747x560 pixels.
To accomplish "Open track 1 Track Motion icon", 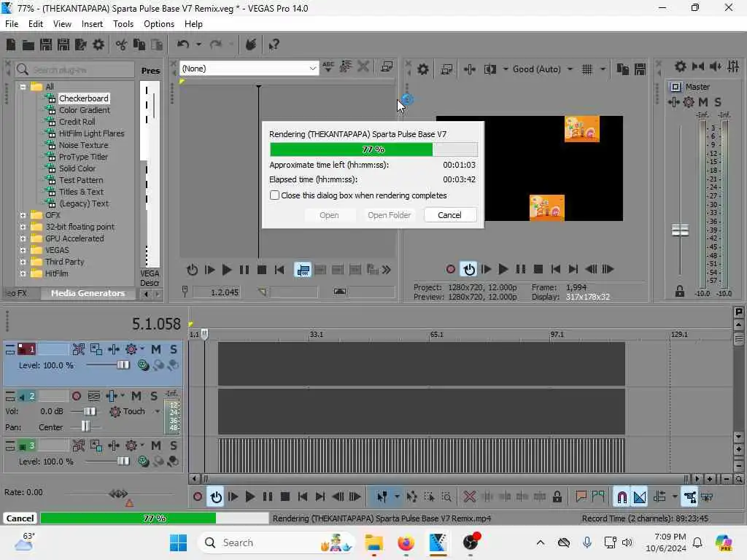I will coord(96,349).
